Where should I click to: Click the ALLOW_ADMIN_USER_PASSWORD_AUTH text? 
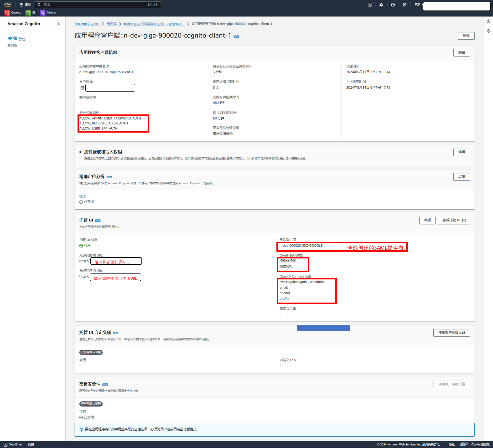[110, 118]
